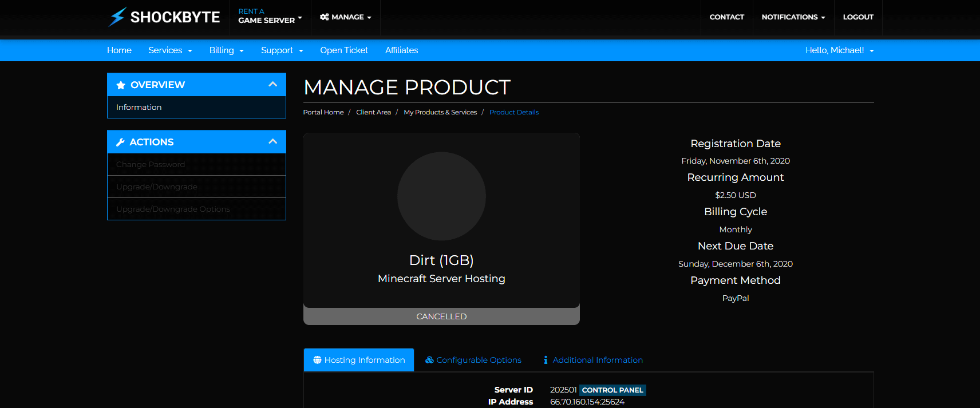The image size is (980, 408).
Task: Click the star icon in Overview header
Action: [121, 85]
